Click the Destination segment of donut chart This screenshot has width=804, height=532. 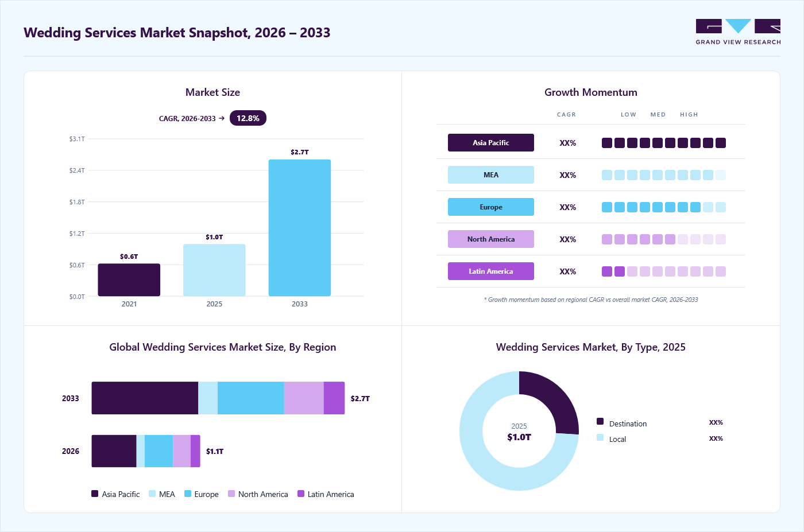[x=554, y=399]
